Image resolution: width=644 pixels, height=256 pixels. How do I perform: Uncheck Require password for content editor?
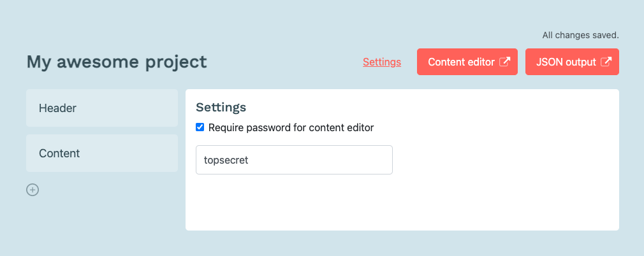[x=200, y=127]
